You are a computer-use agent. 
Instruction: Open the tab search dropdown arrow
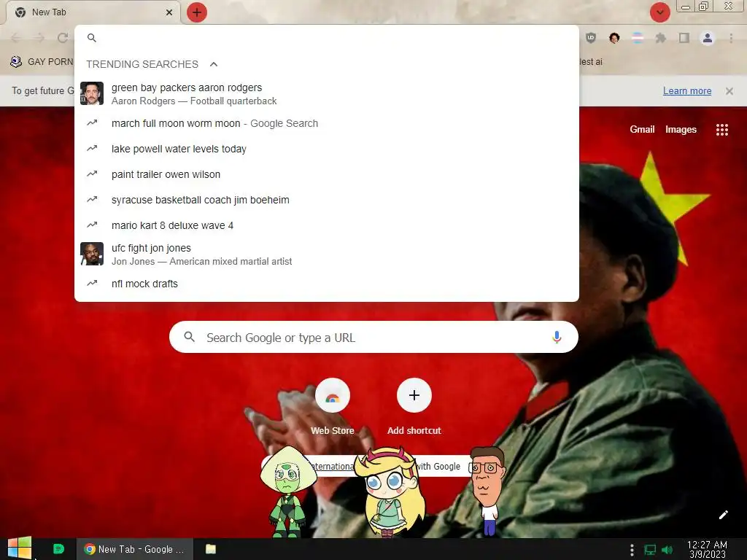pos(659,12)
